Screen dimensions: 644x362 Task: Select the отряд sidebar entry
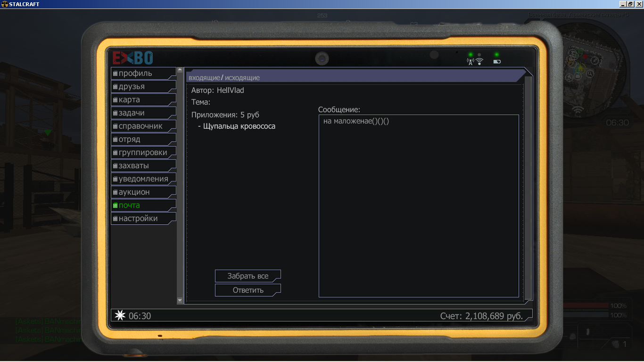[143, 140]
